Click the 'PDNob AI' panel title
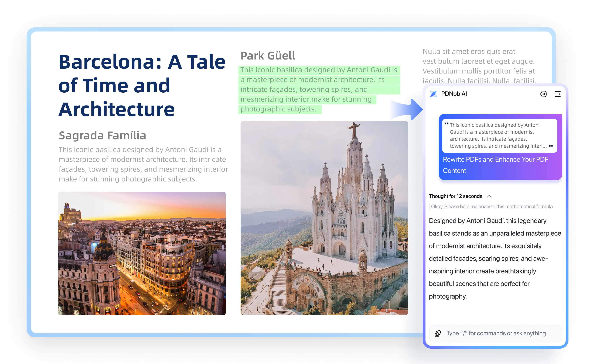 pyautogui.click(x=454, y=94)
